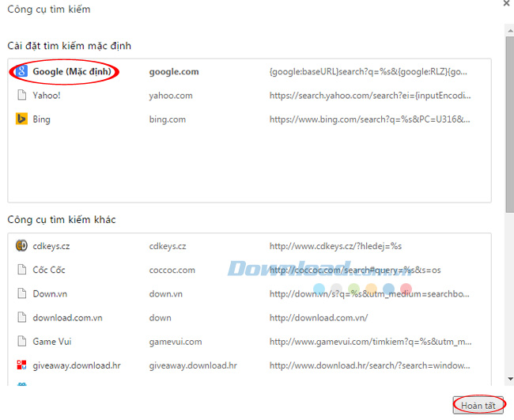Click the Down.vn page icon
The height and width of the screenshot is (420, 514).
tap(21, 293)
